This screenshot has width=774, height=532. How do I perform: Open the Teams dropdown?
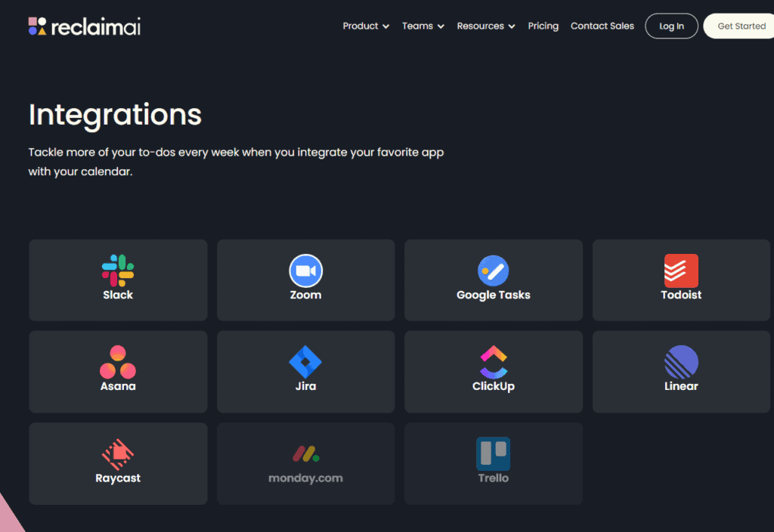423,26
